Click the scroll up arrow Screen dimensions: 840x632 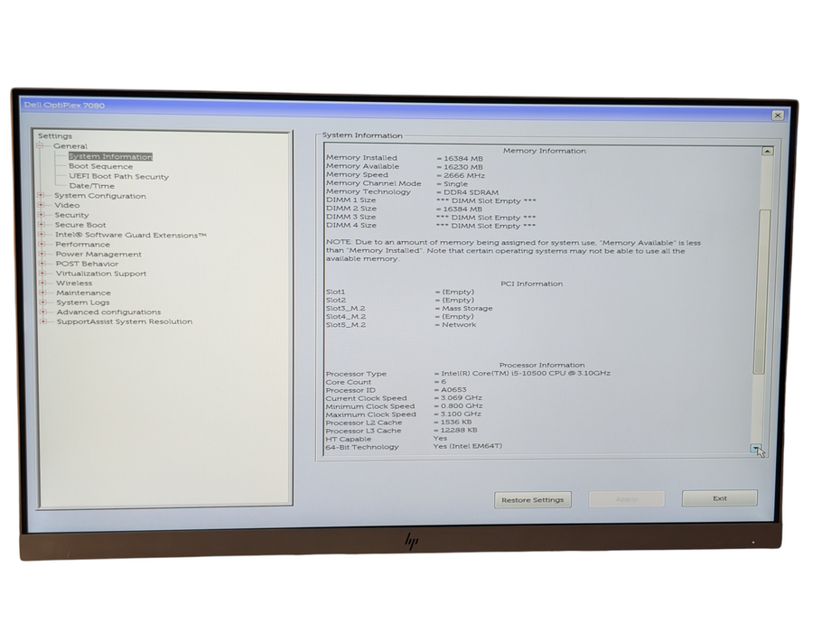767,152
